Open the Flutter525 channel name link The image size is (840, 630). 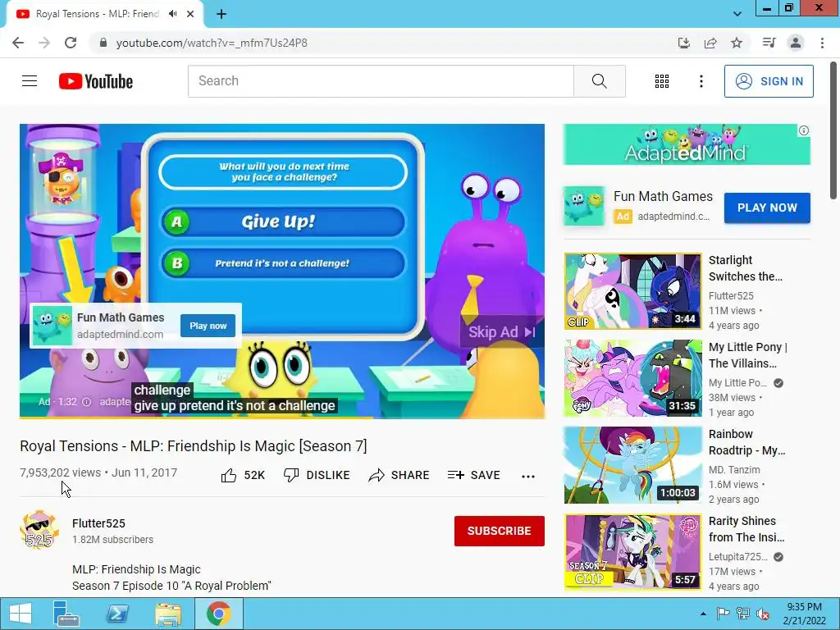98,523
